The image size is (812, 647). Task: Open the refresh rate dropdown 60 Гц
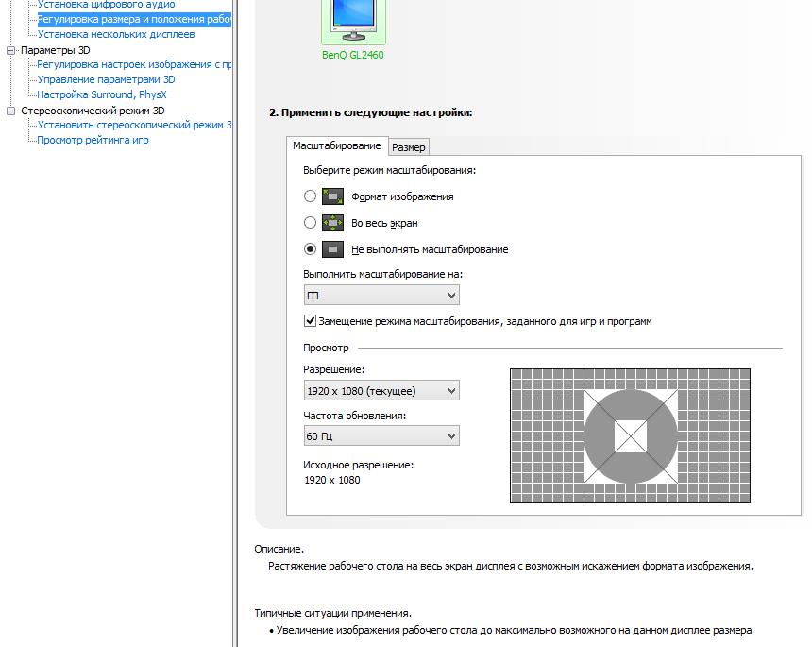pyautogui.click(x=381, y=436)
